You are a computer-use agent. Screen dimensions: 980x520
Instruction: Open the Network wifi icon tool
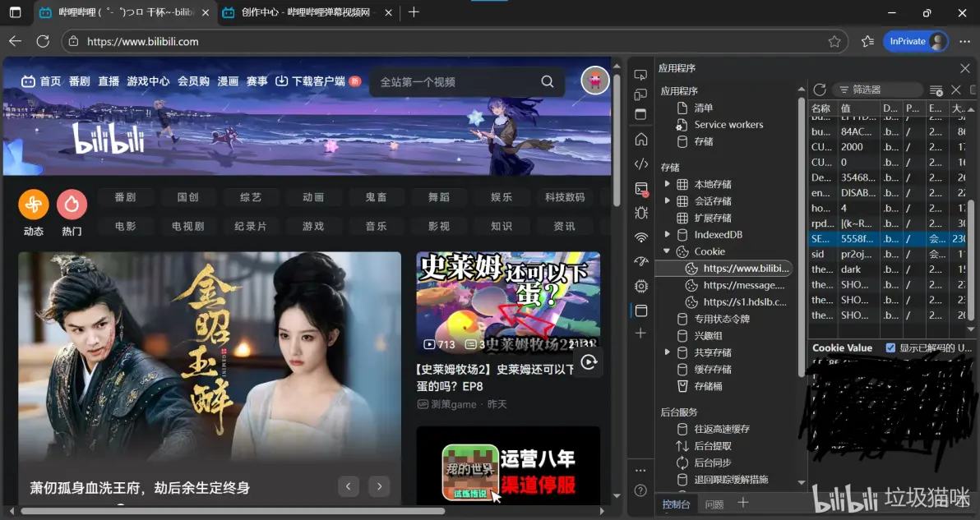click(641, 237)
